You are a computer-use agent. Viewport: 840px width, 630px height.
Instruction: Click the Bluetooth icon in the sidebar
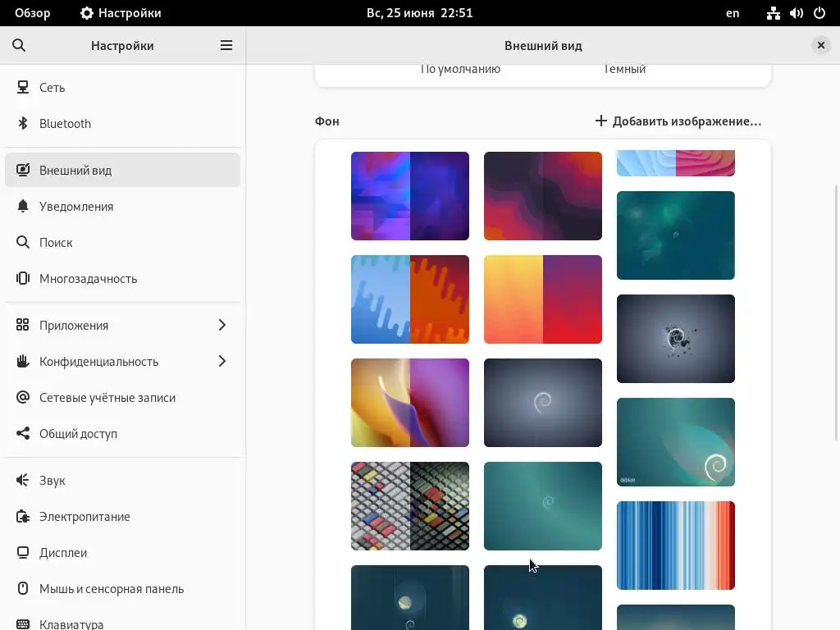22,123
